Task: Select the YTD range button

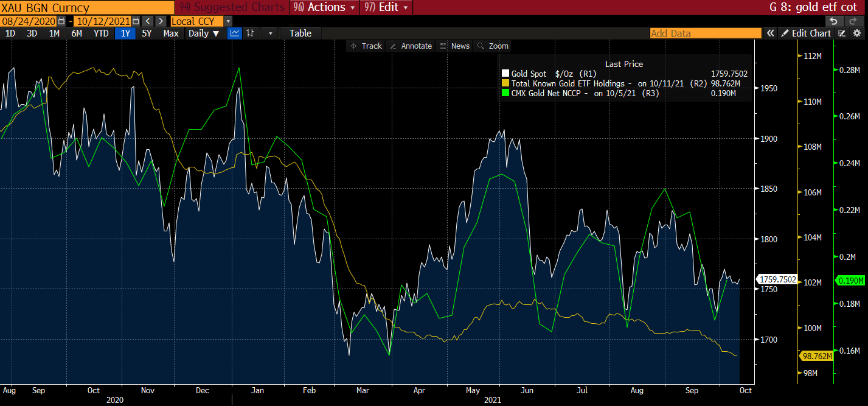Action: pos(101,33)
